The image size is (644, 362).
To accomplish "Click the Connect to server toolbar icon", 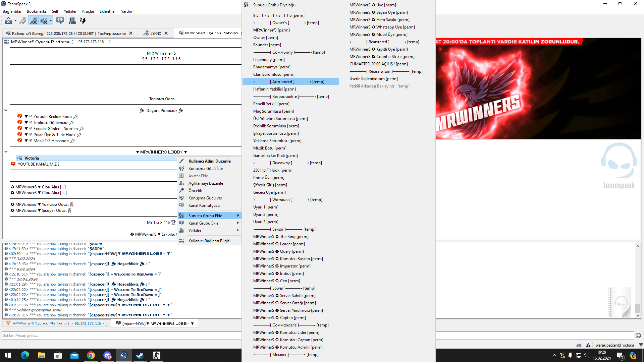I will (x=8, y=21).
